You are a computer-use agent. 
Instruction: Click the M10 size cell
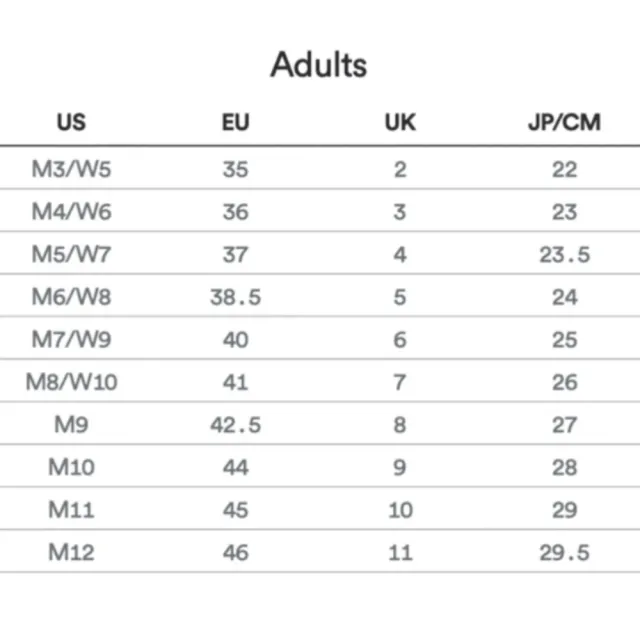[x=71, y=467]
